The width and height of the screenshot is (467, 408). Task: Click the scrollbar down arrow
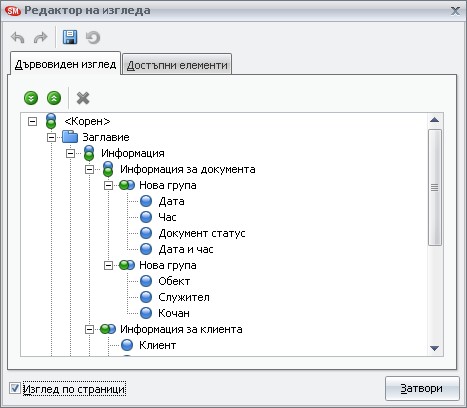coord(434,348)
